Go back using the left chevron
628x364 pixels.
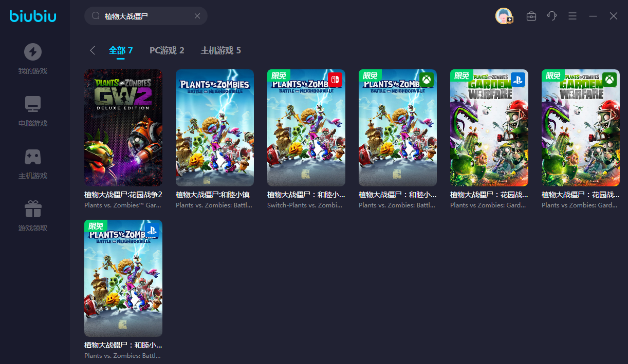pyautogui.click(x=93, y=50)
